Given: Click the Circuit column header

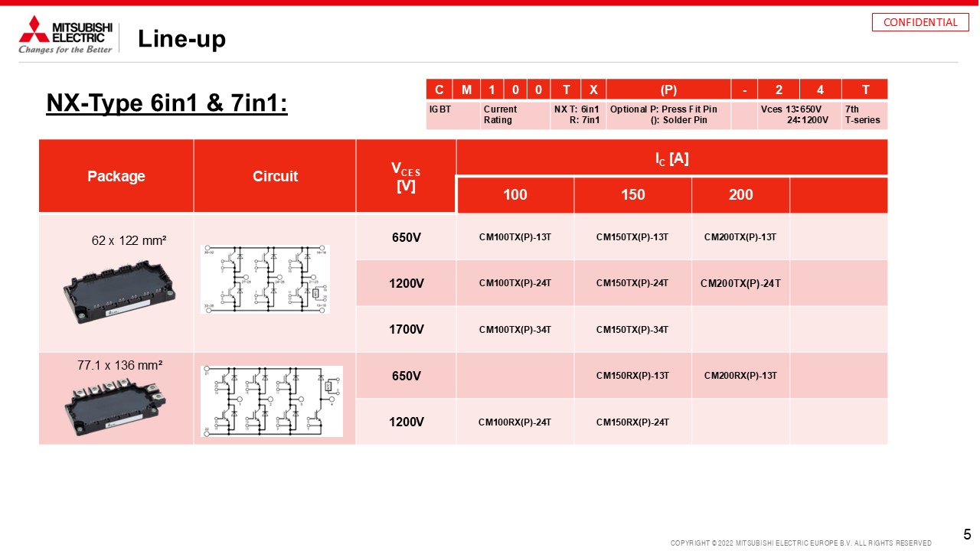Looking at the screenshot, I should click(x=275, y=176).
